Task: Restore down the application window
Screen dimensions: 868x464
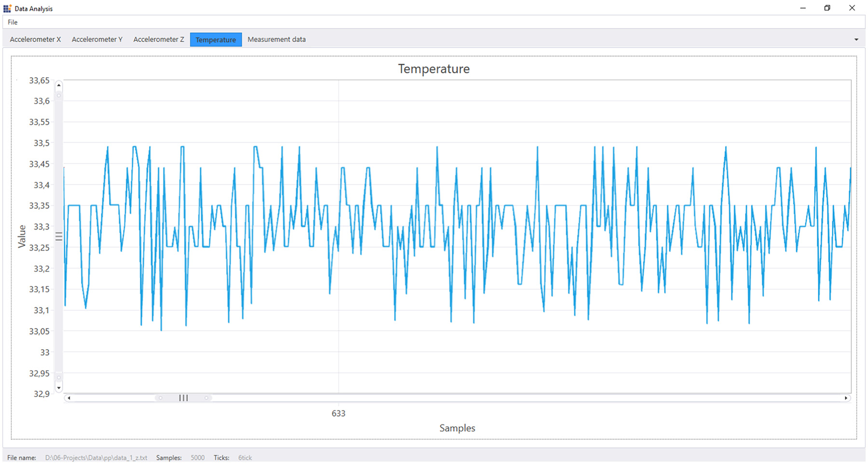Action: 827,8
